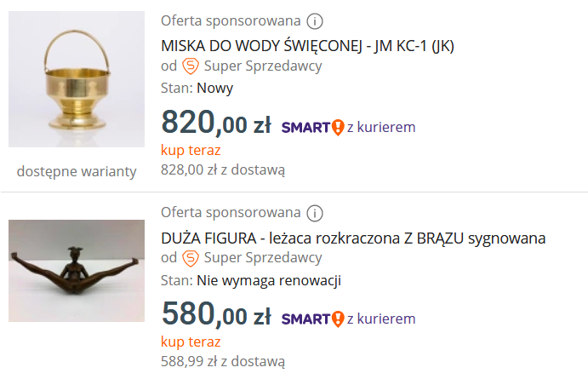Open MISKA DO WODY ŚWIĘCONEJ listing title
588x379 pixels.
[x=307, y=46]
